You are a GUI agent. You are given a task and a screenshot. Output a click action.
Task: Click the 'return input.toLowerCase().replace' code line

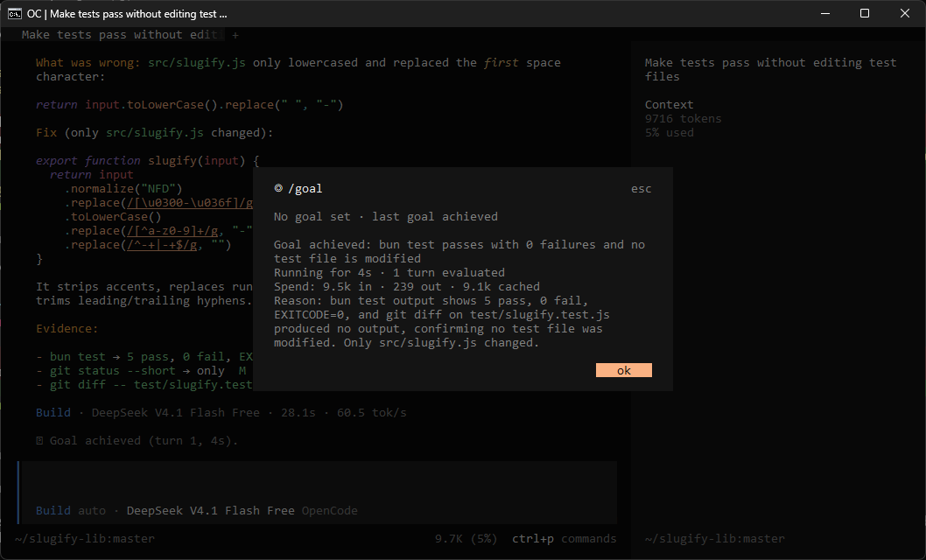[x=189, y=104]
